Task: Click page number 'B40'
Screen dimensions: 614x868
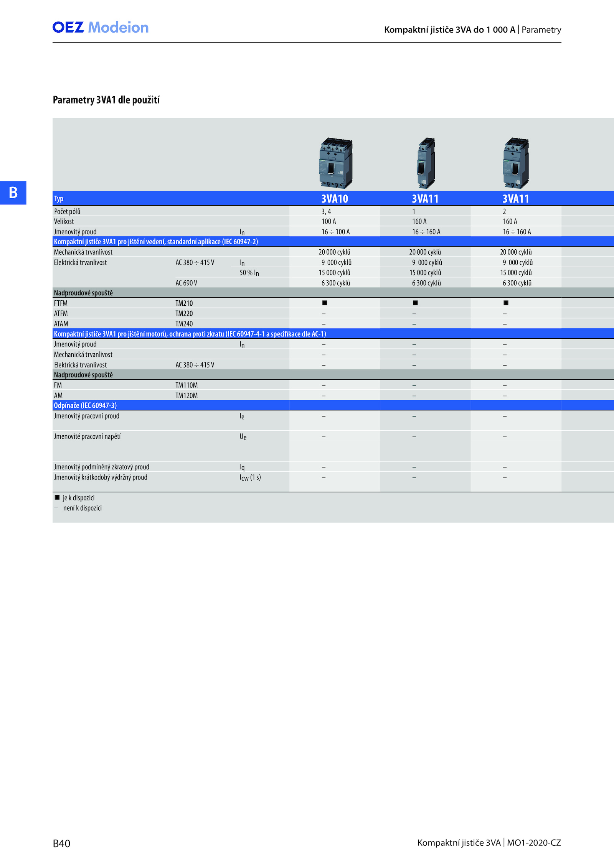Action: (61, 843)
